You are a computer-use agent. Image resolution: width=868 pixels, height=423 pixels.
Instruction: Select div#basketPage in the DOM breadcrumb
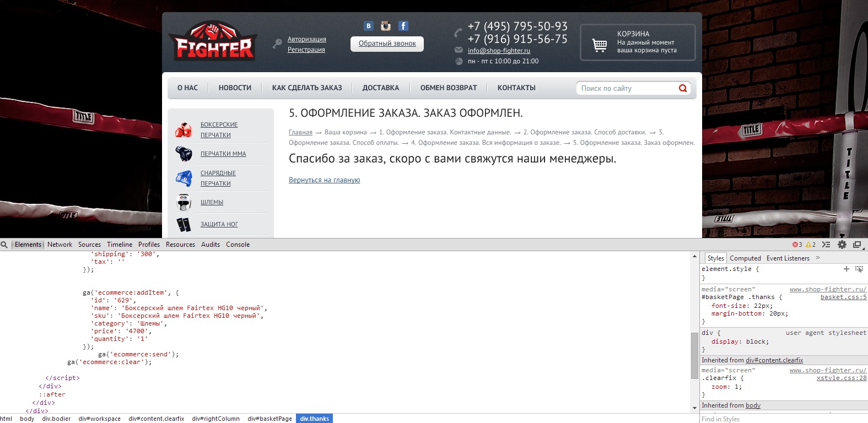(269, 419)
